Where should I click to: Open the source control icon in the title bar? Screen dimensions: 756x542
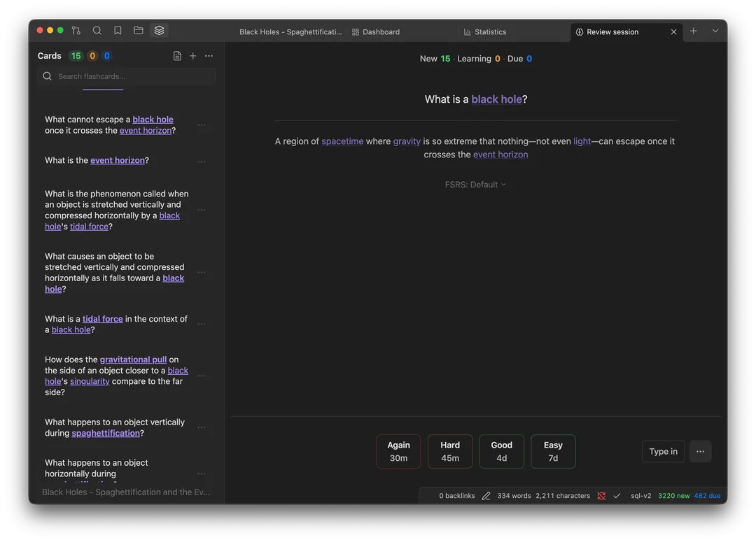click(x=76, y=31)
